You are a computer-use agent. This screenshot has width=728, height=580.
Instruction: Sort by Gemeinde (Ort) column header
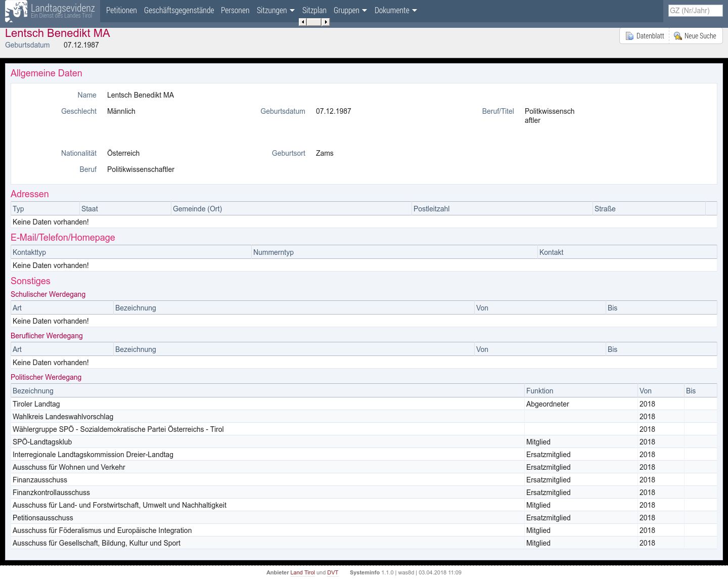coord(292,209)
